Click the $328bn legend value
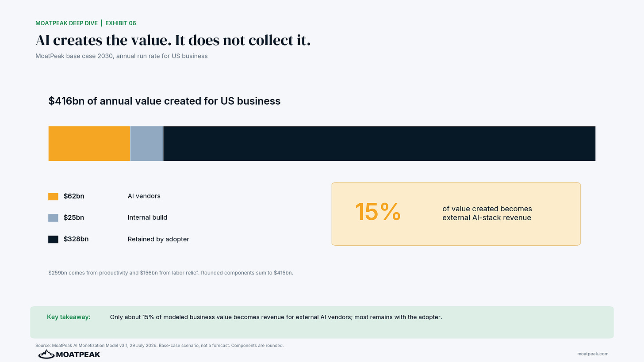The width and height of the screenshot is (644, 362). click(76, 239)
